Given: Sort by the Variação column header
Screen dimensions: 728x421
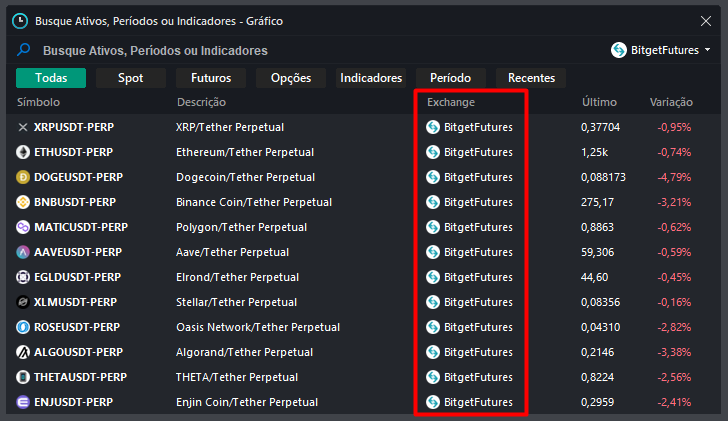Looking at the screenshot, I should pos(671,102).
